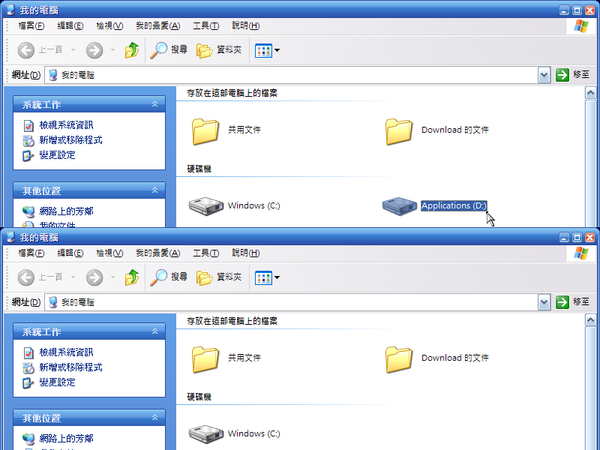Minimize the bottom 我的電腦 window
Viewport: 600px width, 450px height.
point(564,238)
